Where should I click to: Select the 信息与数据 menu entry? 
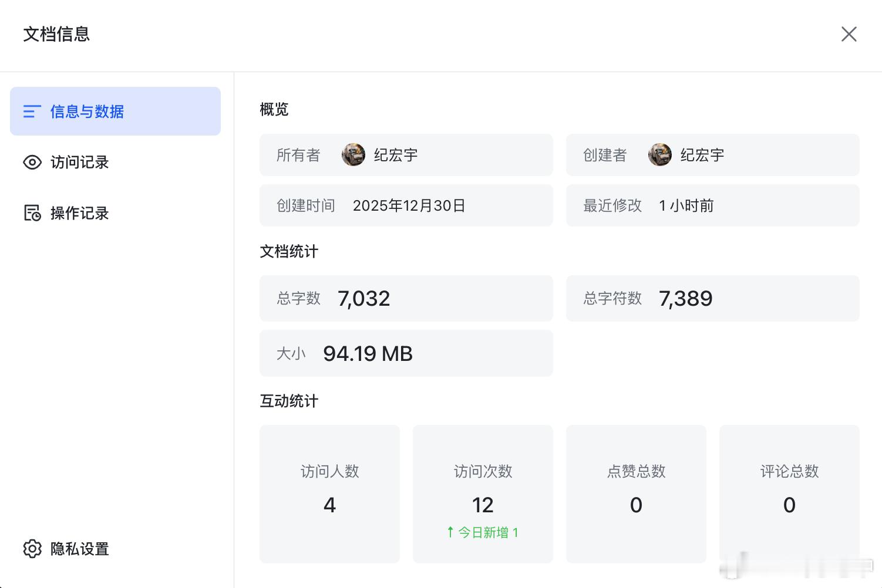coord(86,111)
